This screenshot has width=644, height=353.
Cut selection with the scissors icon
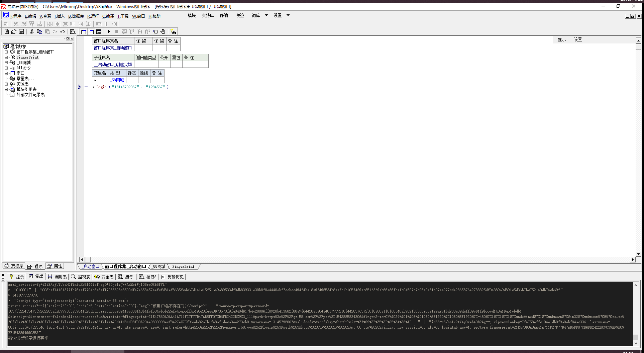pos(32,31)
